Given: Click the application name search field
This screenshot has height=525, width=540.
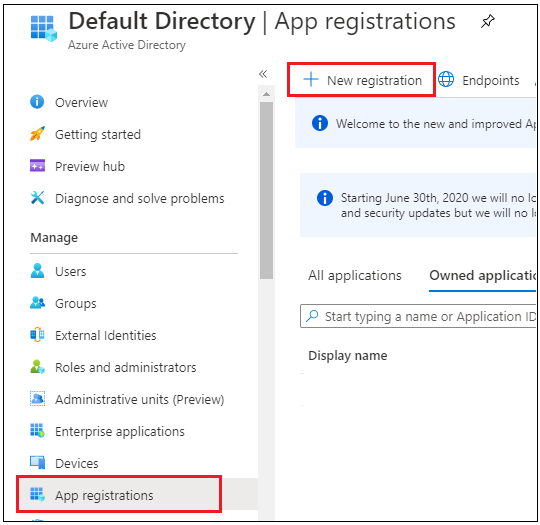Looking at the screenshot, I should (x=418, y=316).
